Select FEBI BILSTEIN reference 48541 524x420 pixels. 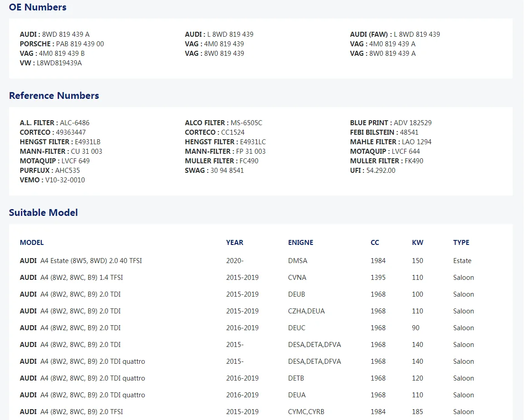384,132
